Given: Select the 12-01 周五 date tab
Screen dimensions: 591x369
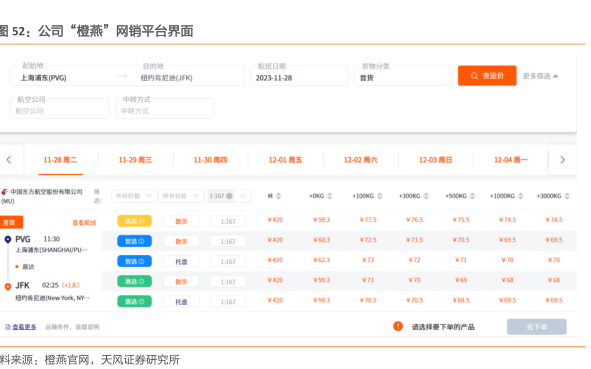Looking at the screenshot, I should [x=285, y=160].
